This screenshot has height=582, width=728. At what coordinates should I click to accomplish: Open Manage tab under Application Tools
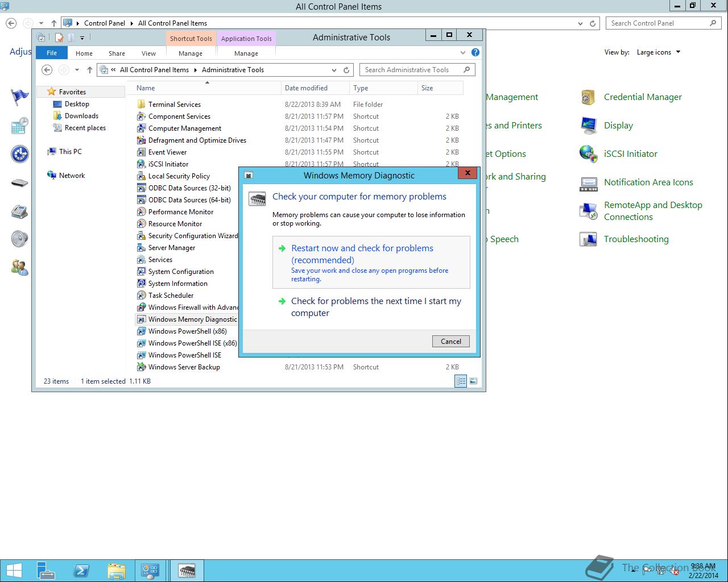(x=246, y=53)
